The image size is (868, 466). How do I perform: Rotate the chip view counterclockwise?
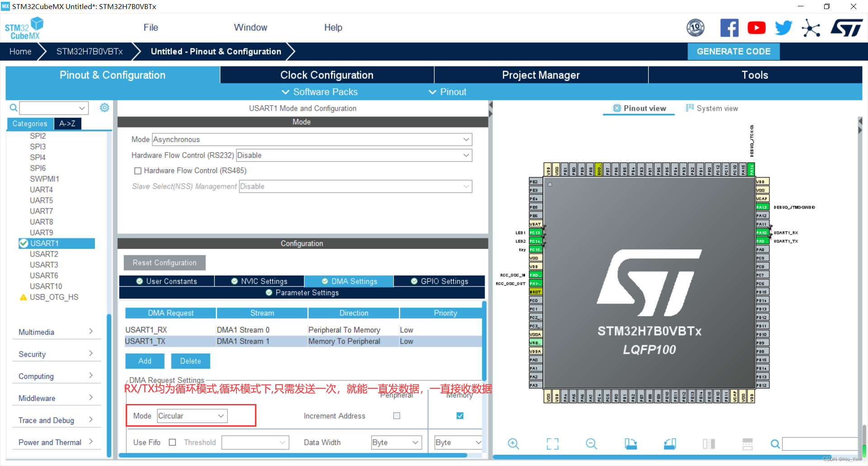(670, 444)
